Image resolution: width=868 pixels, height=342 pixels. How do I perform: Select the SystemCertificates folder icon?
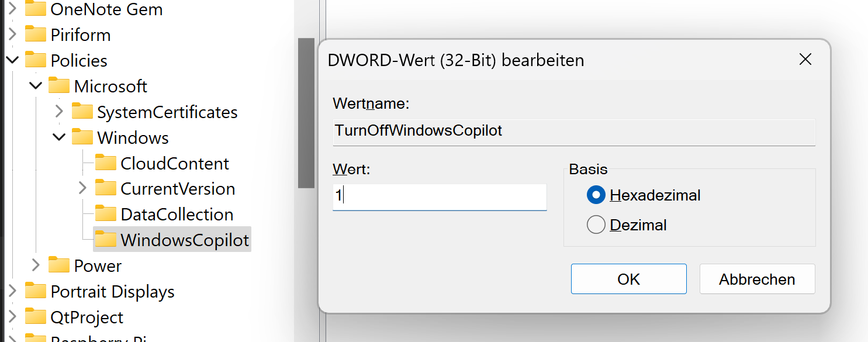click(x=82, y=111)
